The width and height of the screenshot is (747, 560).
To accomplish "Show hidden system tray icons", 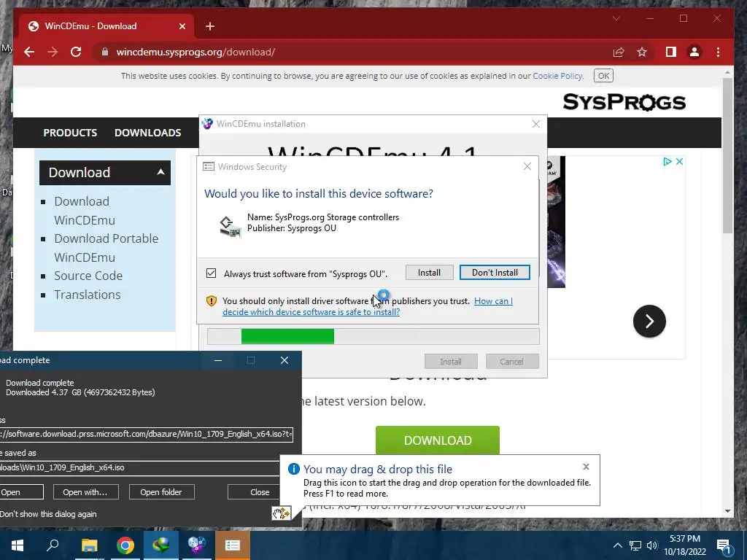I will (x=617, y=545).
